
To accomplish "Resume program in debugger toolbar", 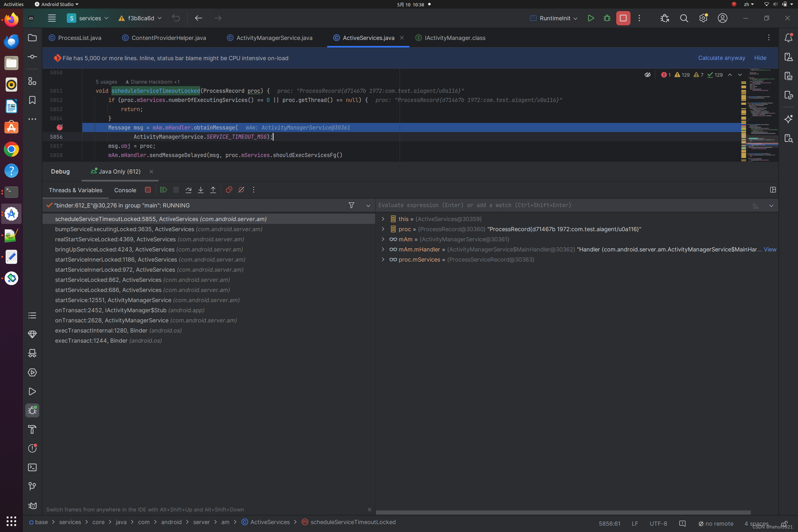I will tap(163, 190).
